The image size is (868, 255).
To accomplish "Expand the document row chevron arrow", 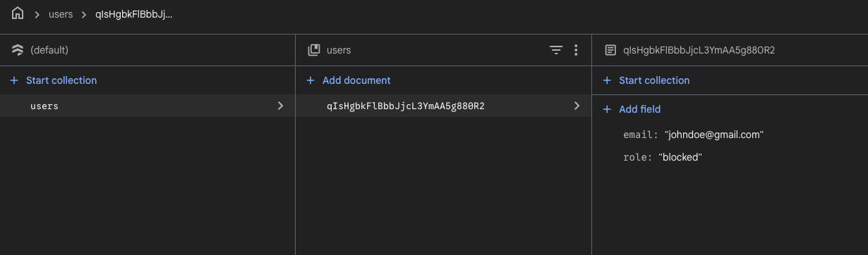I will click(x=577, y=106).
